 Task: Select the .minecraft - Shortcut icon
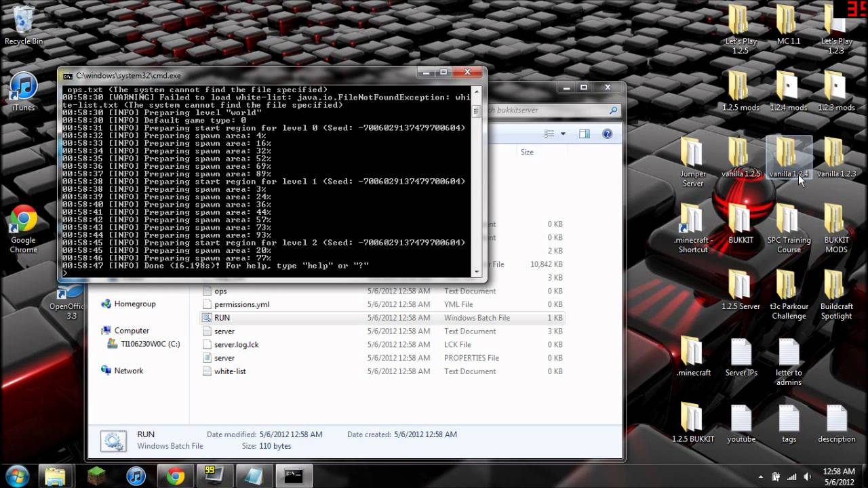pyautogui.click(x=692, y=228)
